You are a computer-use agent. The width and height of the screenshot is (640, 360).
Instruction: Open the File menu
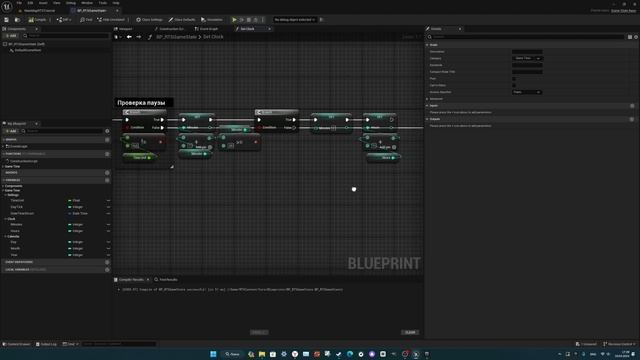tap(19, 3)
